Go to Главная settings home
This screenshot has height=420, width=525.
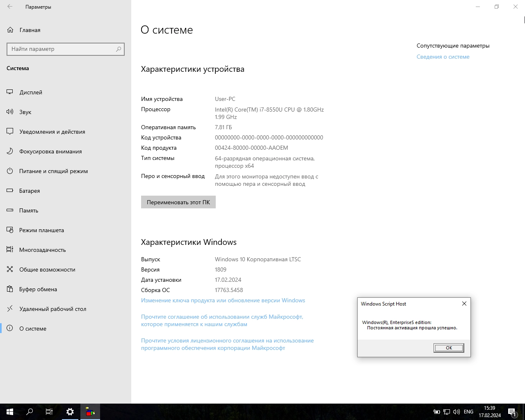pos(30,30)
